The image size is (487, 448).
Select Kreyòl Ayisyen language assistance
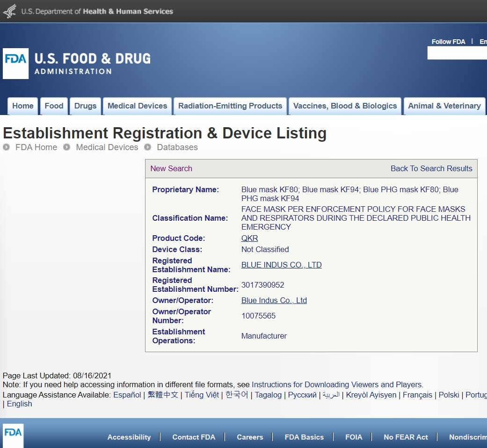pyautogui.click(x=371, y=395)
